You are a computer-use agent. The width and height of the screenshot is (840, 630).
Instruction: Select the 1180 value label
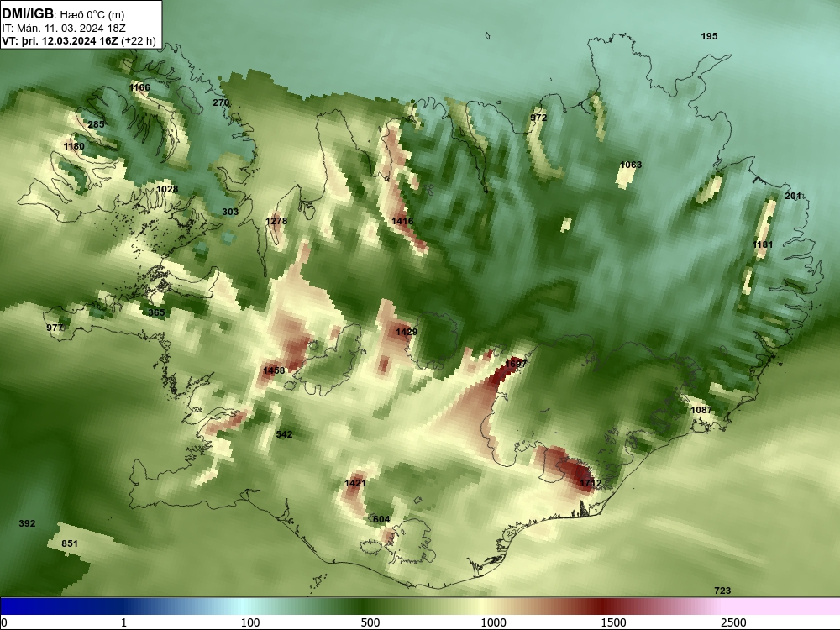click(74, 146)
